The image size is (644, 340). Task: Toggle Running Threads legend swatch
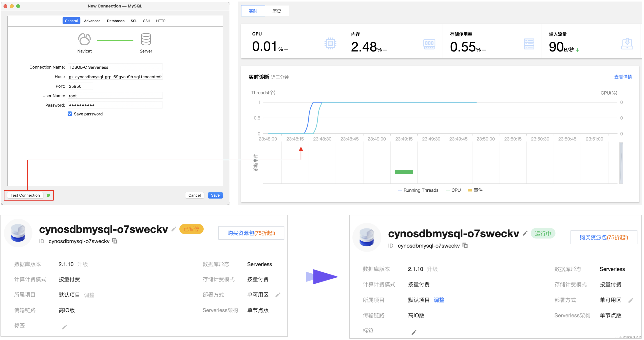pyautogui.click(x=400, y=190)
